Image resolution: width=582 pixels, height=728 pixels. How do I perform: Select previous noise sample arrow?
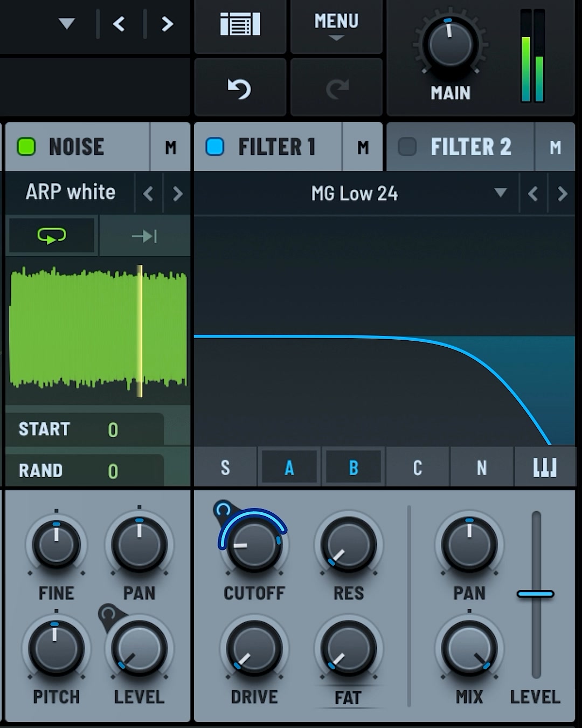(148, 194)
